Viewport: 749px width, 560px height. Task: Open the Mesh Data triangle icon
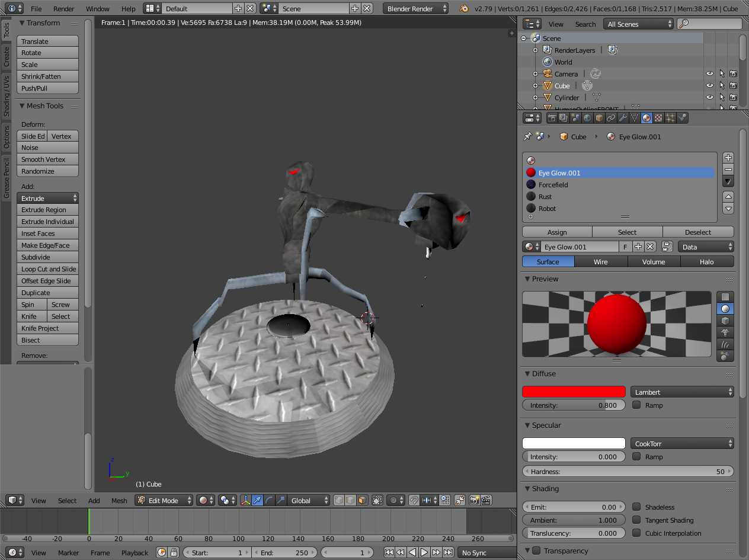[635, 118]
